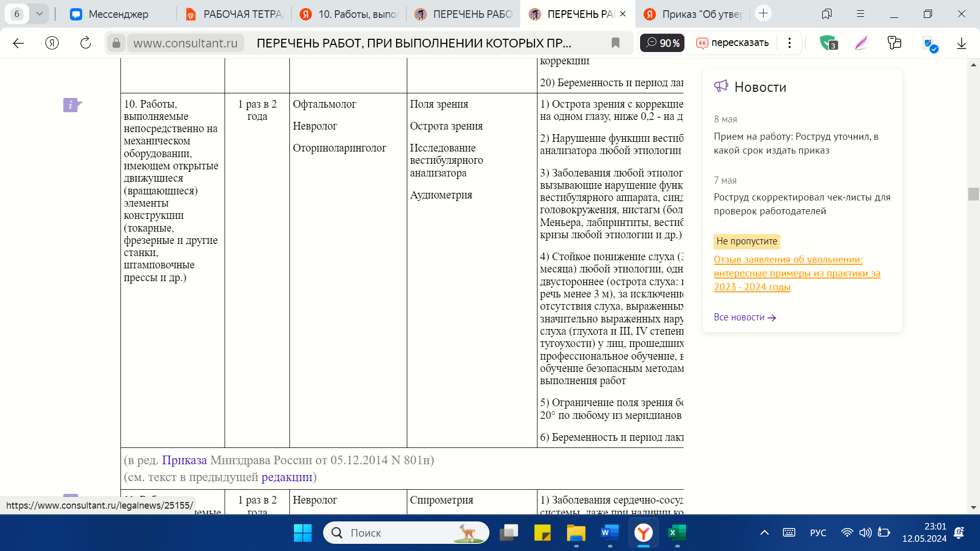Select the 'Спирометрия' cell text
The height and width of the screenshot is (551, 980).
[x=442, y=500]
